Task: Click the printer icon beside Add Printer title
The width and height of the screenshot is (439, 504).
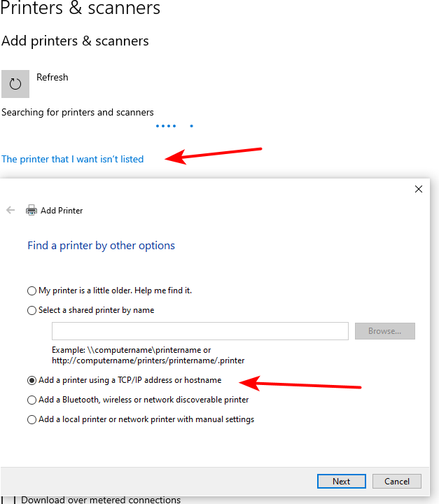Action: click(32, 210)
